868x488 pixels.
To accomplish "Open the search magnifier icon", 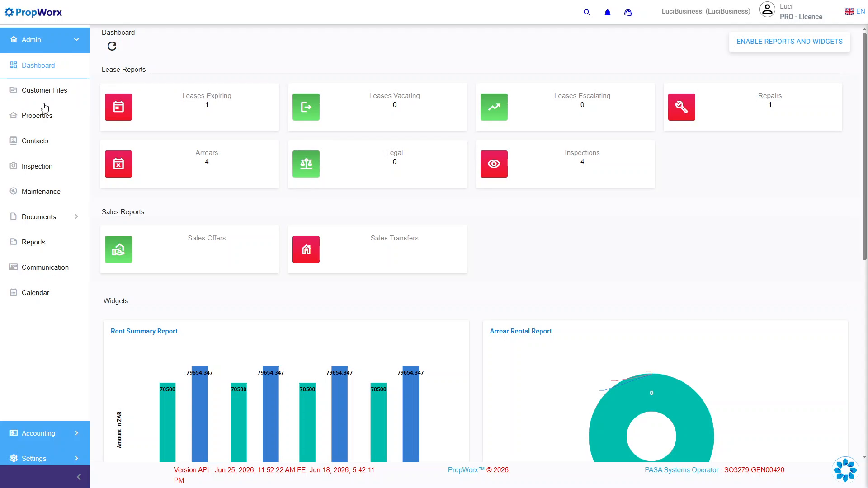I will pyautogui.click(x=587, y=13).
